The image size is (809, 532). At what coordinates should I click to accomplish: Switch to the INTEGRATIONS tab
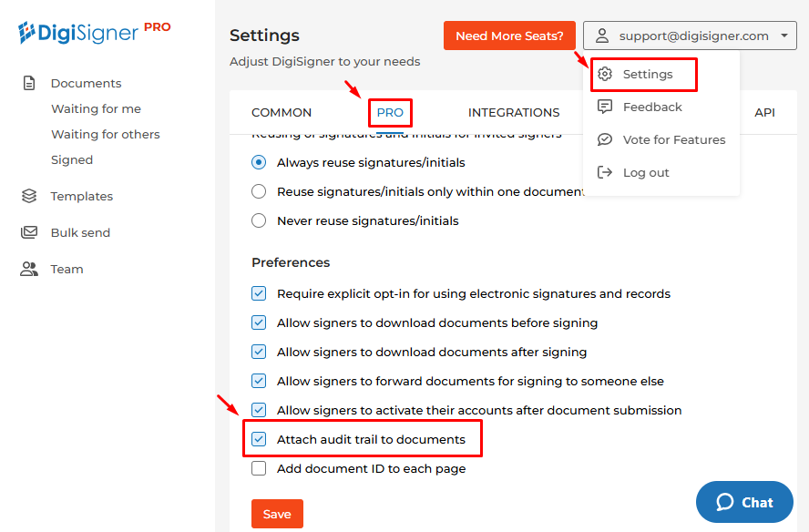pos(514,112)
